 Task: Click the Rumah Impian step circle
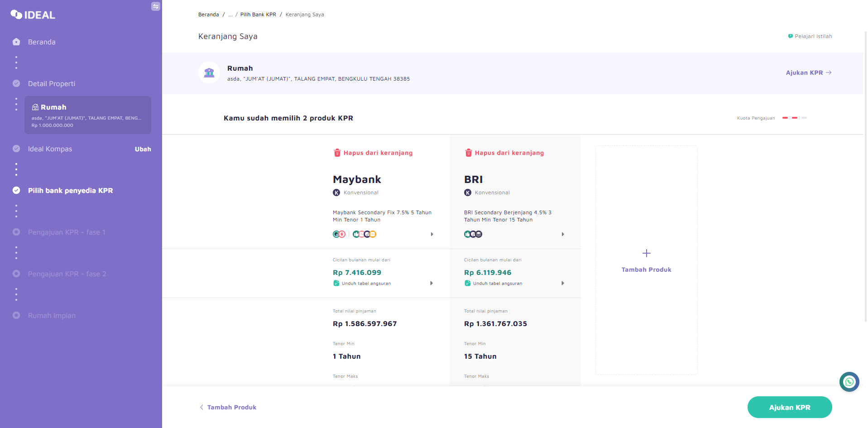[x=16, y=315]
